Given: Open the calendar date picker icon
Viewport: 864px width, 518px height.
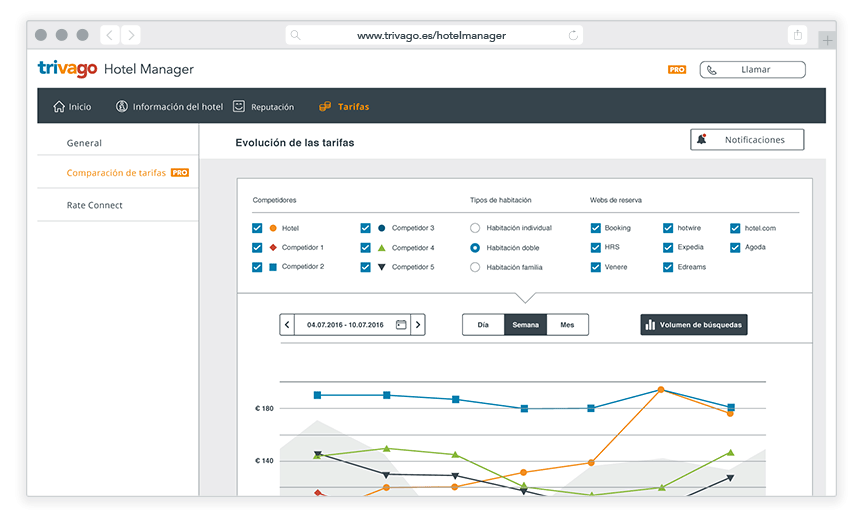Looking at the screenshot, I should tap(401, 325).
